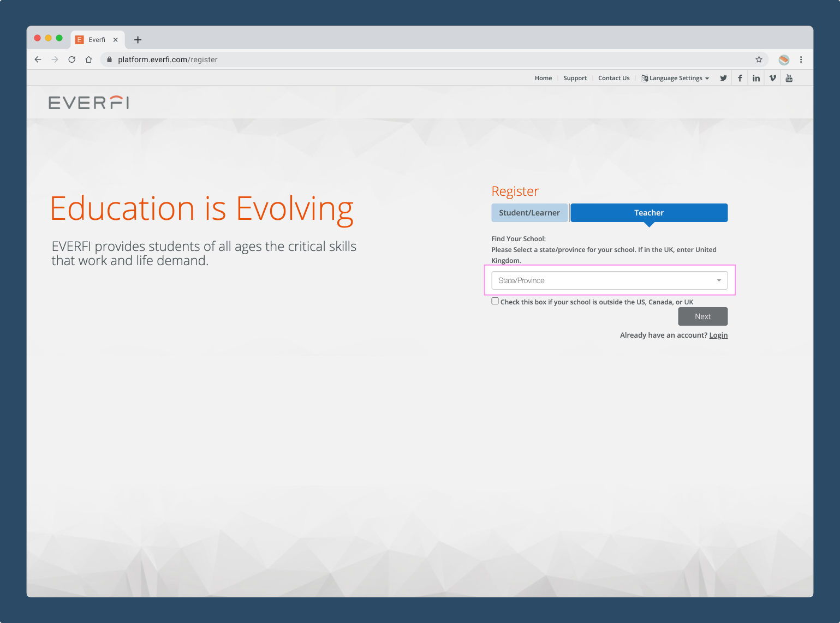Go forward in browser history
This screenshot has height=623, width=840.
(x=55, y=59)
